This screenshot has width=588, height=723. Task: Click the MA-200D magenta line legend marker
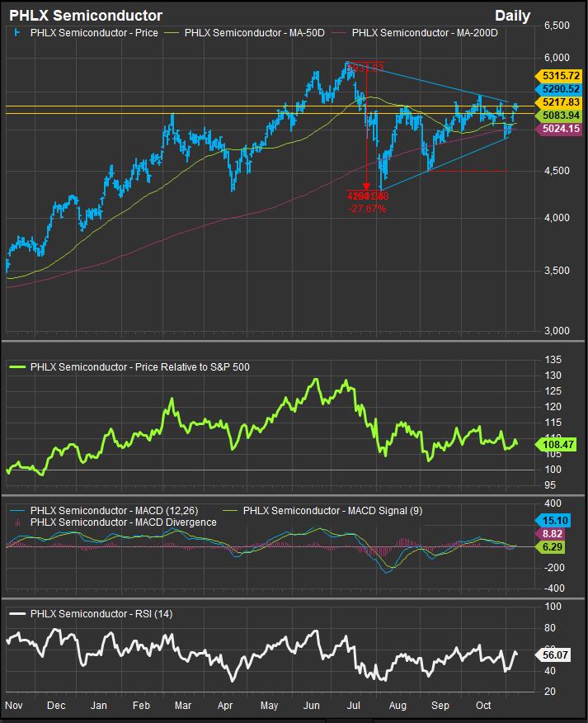tap(340, 33)
